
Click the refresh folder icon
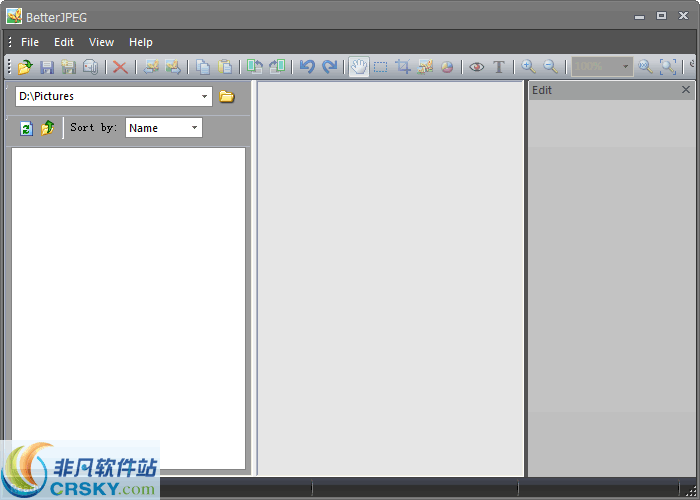click(x=26, y=128)
